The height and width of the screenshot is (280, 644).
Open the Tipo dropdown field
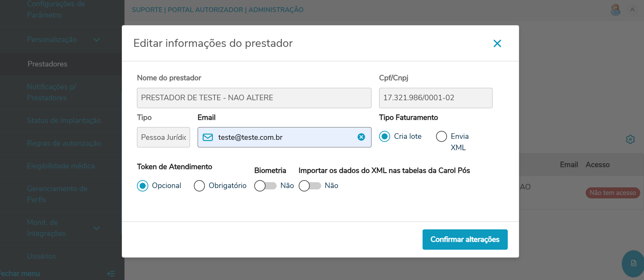coord(163,137)
